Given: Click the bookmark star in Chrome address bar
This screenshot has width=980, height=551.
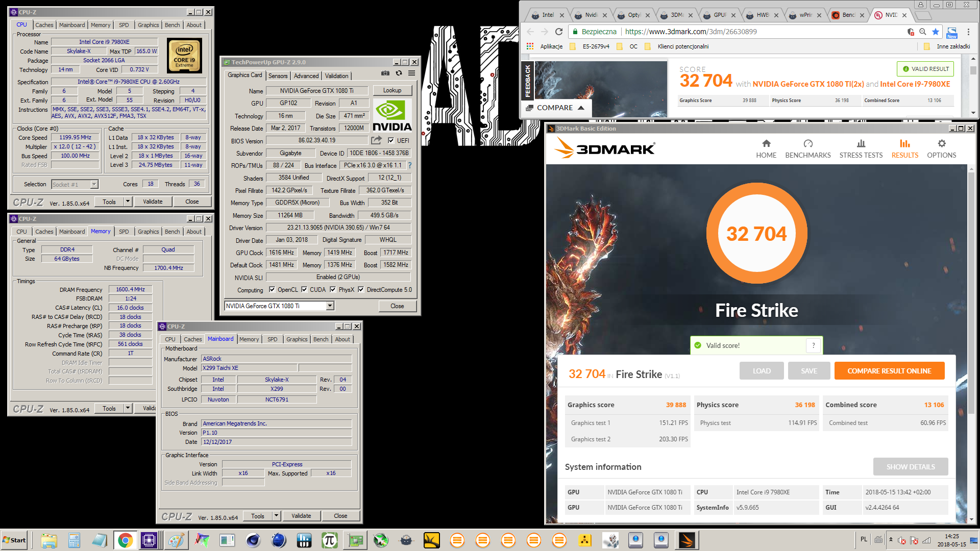Looking at the screenshot, I should pyautogui.click(x=936, y=32).
